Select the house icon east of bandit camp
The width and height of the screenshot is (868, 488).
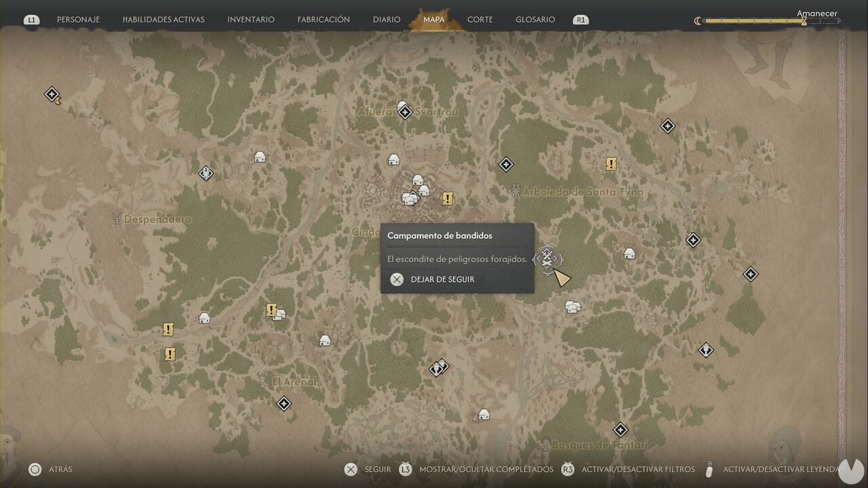click(629, 253)
